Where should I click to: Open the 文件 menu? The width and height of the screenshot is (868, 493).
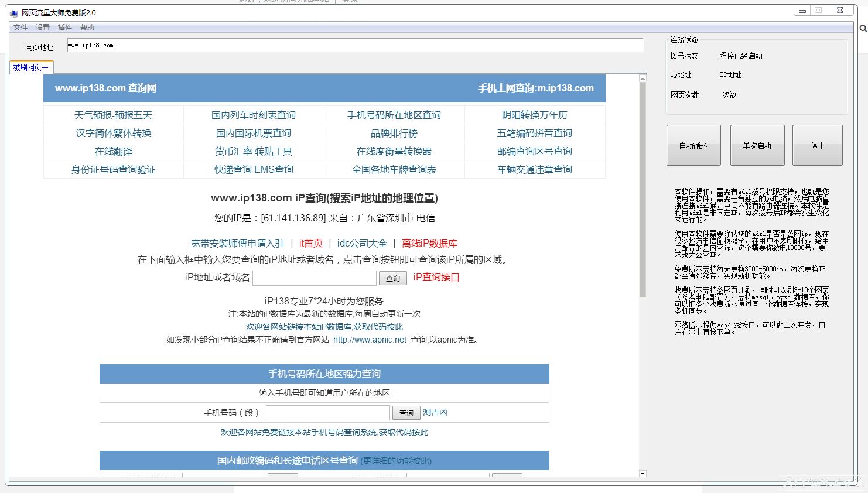pyautogui.click(x=20, y=27)
